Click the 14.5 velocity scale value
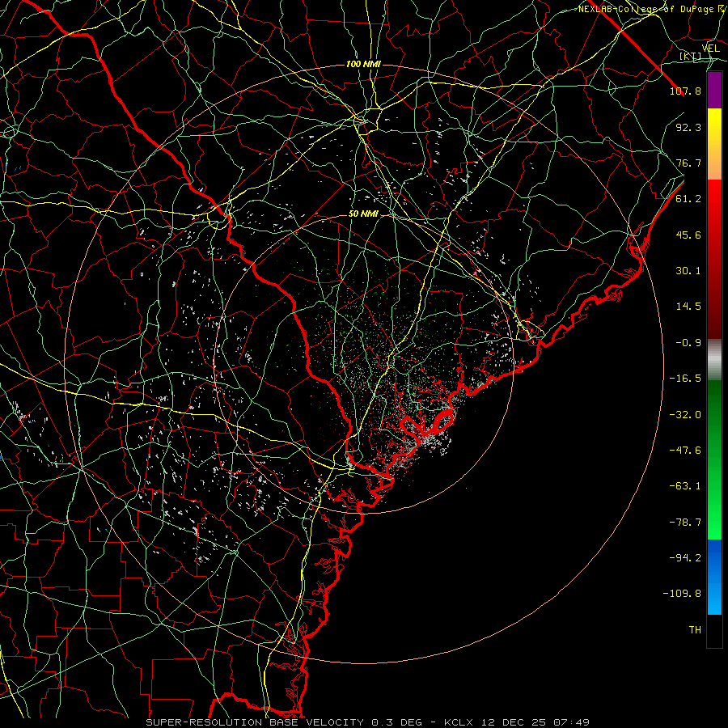728x728 pixels. [688, 307]
